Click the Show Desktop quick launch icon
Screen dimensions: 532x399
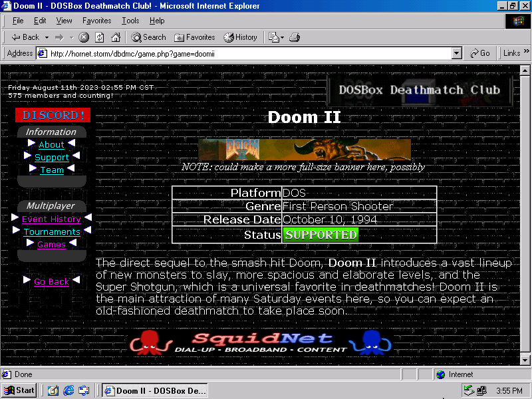pos(53,390)
